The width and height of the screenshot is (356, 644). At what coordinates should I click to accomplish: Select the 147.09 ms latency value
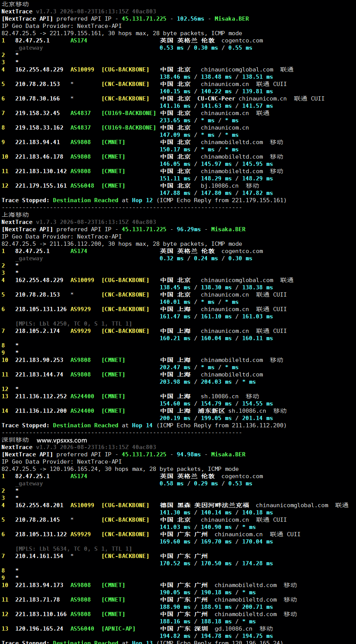[175, 135]
